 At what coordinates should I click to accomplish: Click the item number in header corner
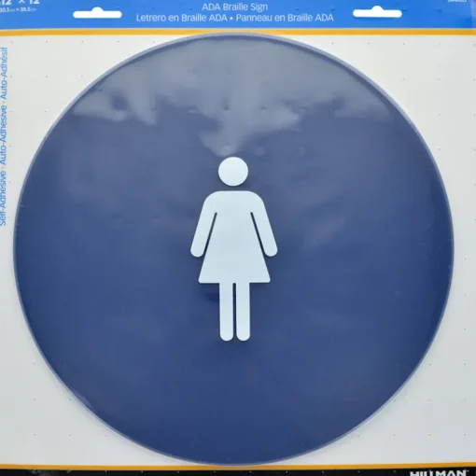tap(456, 1)
